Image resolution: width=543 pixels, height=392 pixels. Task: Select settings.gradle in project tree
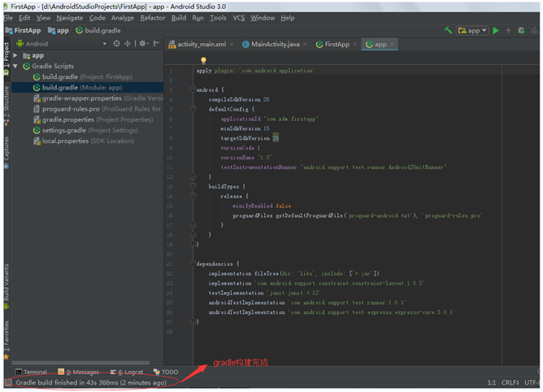(63, 129)
